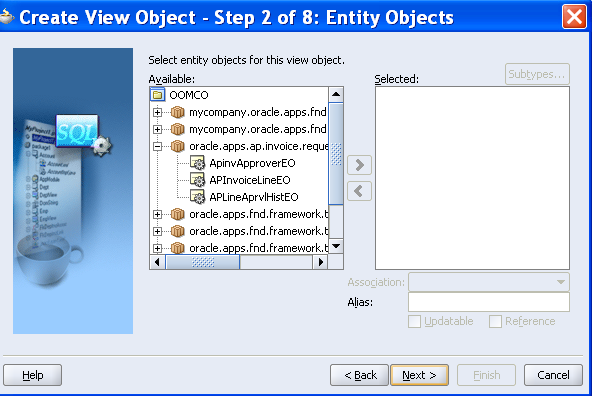Click the APInvoiceLineEO entity icon
The width and height of the screenshot is (592, 396).
point(197,180)
